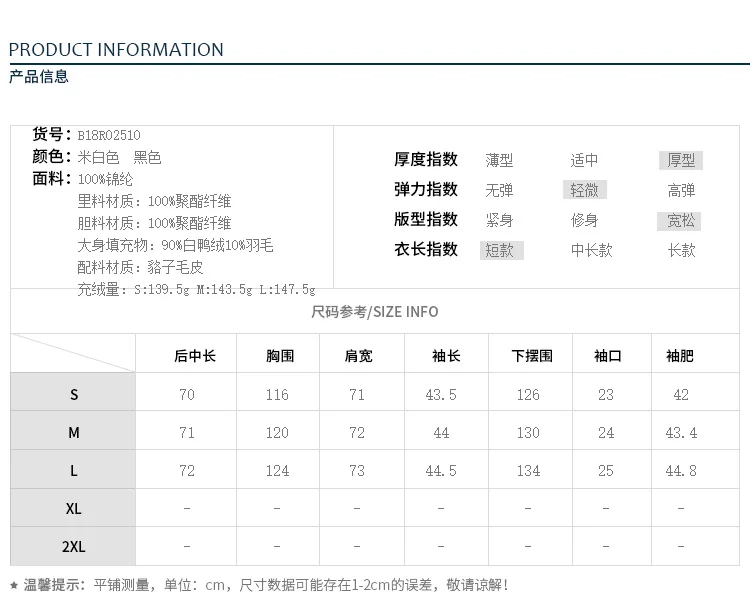Click the 颜色 label
This screenshot has width=750, height=605.
click(x=52, y=157)
